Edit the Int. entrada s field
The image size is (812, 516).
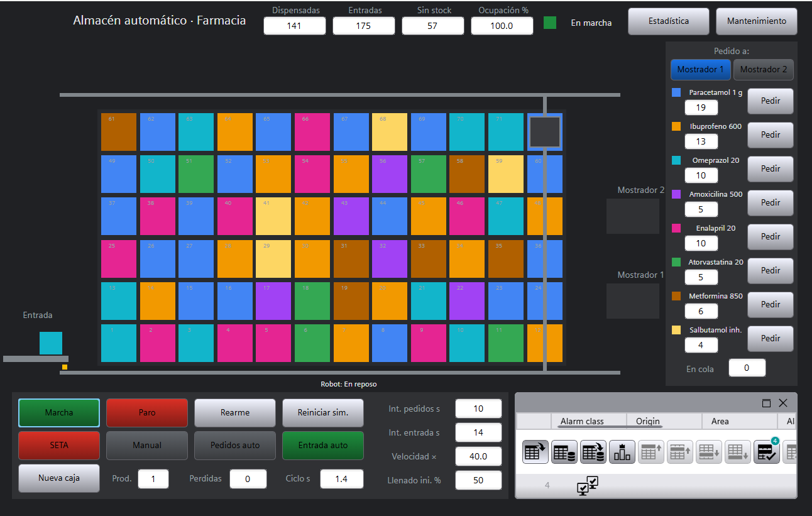point(478,432)
